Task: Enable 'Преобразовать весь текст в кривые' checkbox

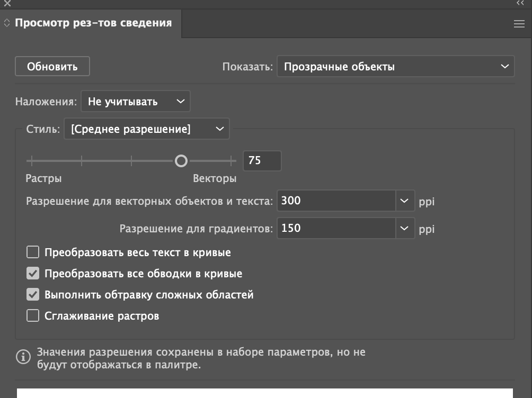Action: [33, 252]
